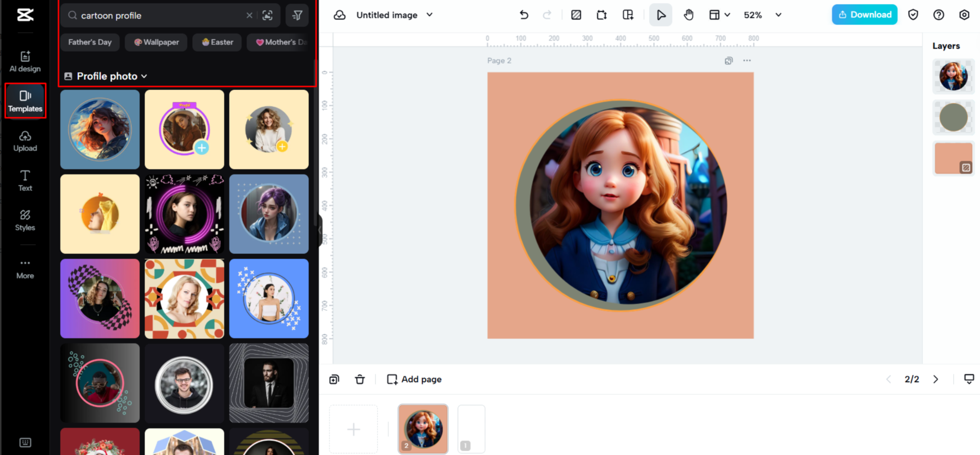Click the image search scan icon

point(268,15)
